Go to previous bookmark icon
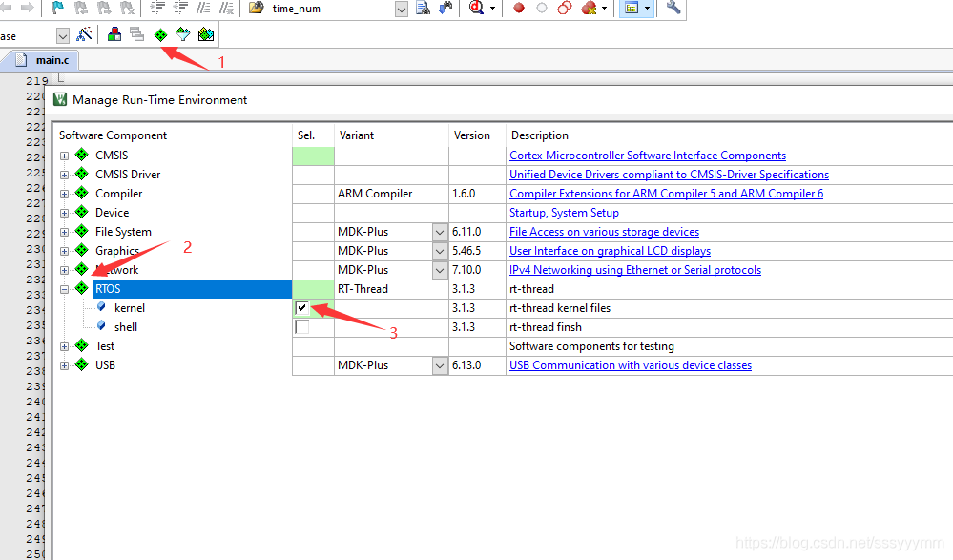This screenshot has height=560, width=953. (81, 8)
